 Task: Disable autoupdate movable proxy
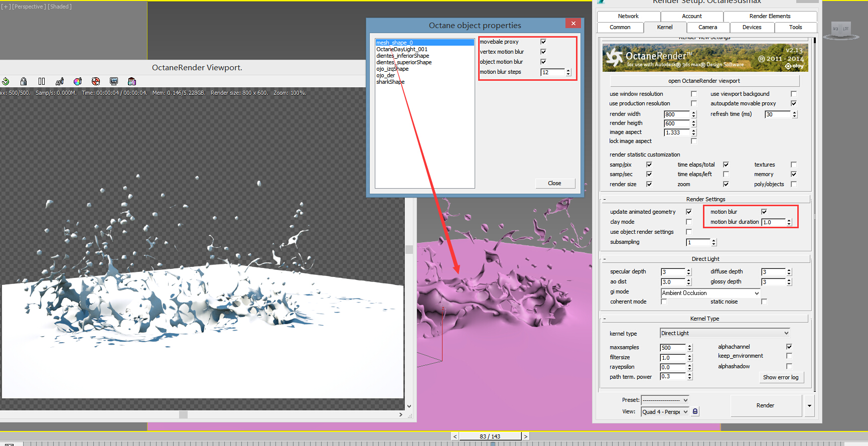pyautogui.click(x=794, y=103)
